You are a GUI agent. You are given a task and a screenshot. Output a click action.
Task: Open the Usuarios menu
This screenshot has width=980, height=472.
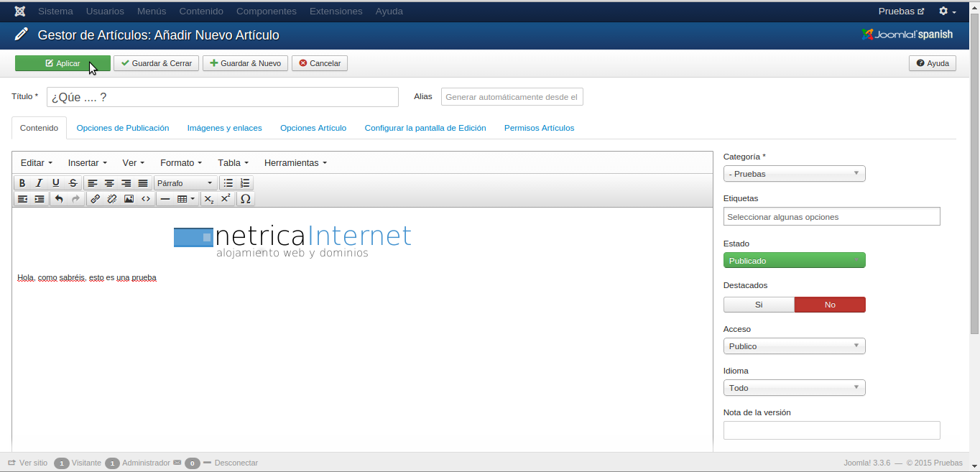tap(105, 11)
